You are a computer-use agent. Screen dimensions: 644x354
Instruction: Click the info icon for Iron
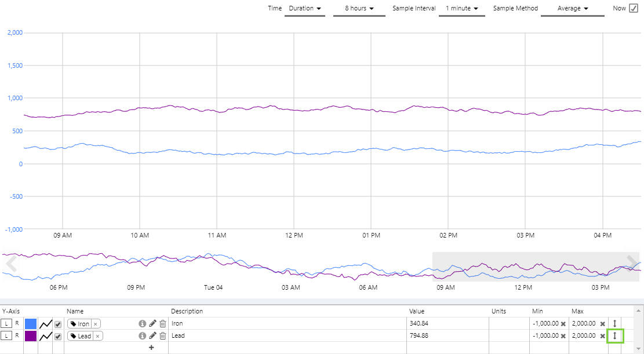click(142, 324)
